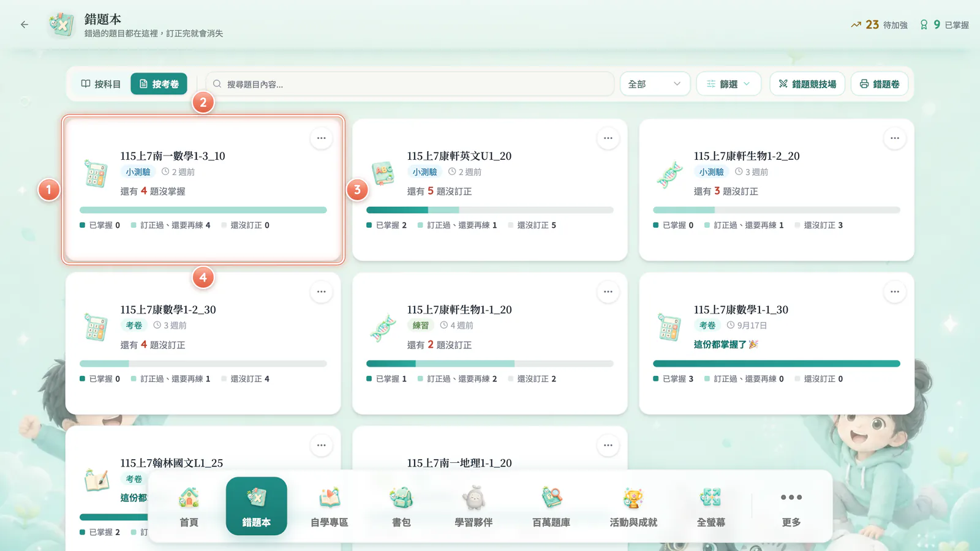Click progress bar of 115上7康軒英文U1_20
This screenshot has height=551, width=980.
tap(490, 210)
